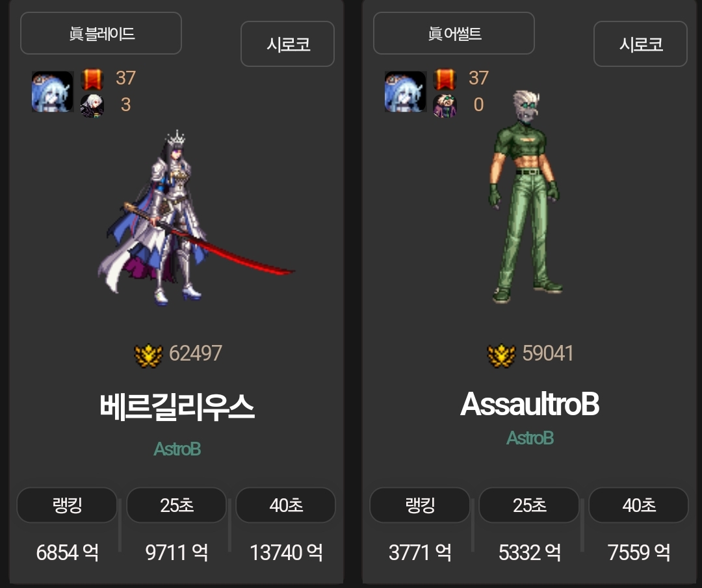Click the red banner icon on left card
The image size is (702, 588).
click(92, 79)
